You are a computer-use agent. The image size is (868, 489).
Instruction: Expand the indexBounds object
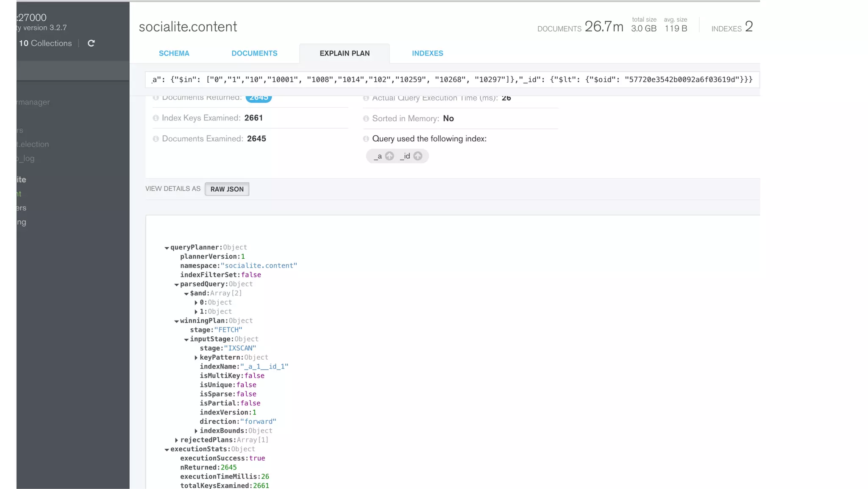pos(196,431)
